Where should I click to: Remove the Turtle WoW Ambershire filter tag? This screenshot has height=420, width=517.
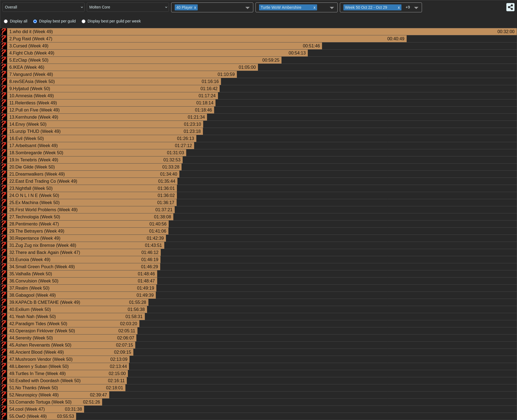pos(314,7)
